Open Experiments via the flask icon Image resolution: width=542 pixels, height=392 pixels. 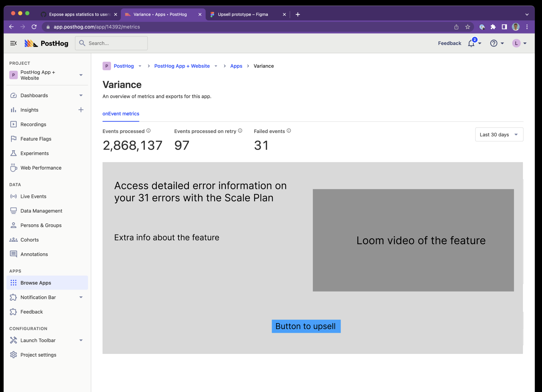(x=14, y=153)
